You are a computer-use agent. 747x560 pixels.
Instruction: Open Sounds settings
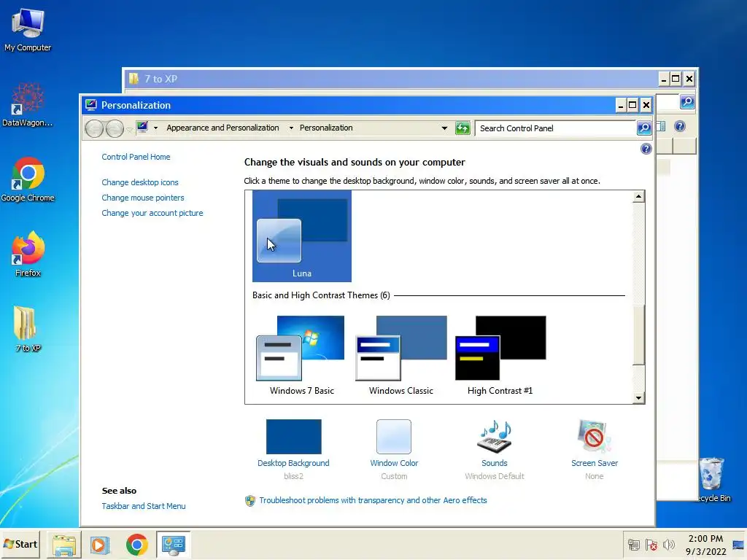coord(495,449)
